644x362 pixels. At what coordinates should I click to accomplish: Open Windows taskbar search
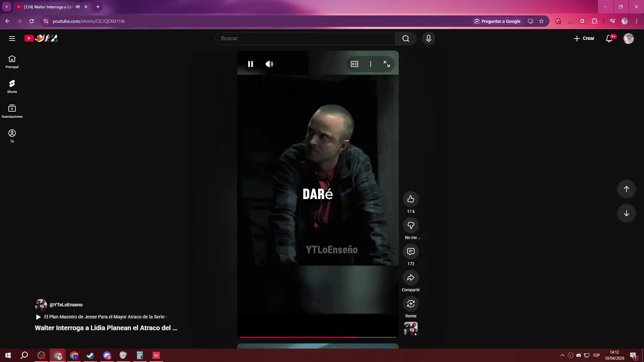24,355
